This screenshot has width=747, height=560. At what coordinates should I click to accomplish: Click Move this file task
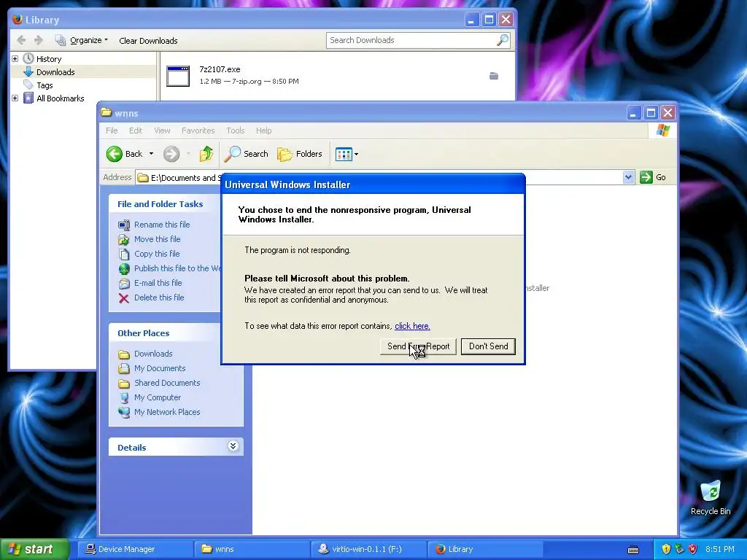pos(158,239)
